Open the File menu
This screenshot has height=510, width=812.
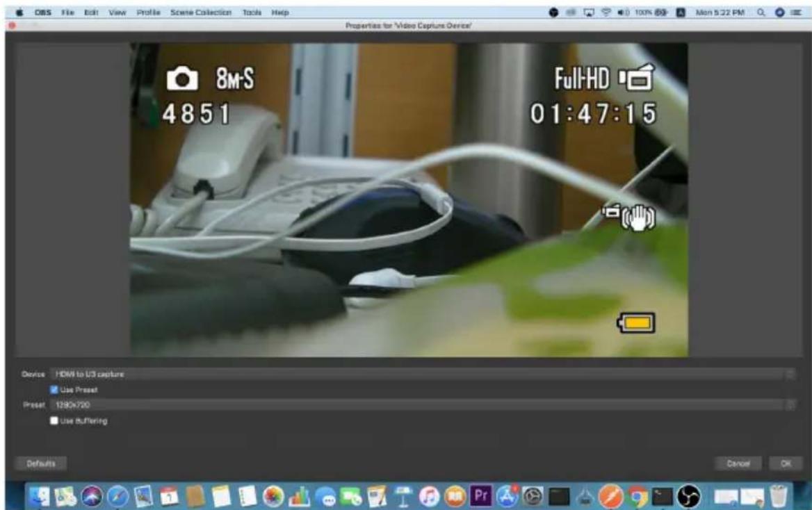pos(68,13)
